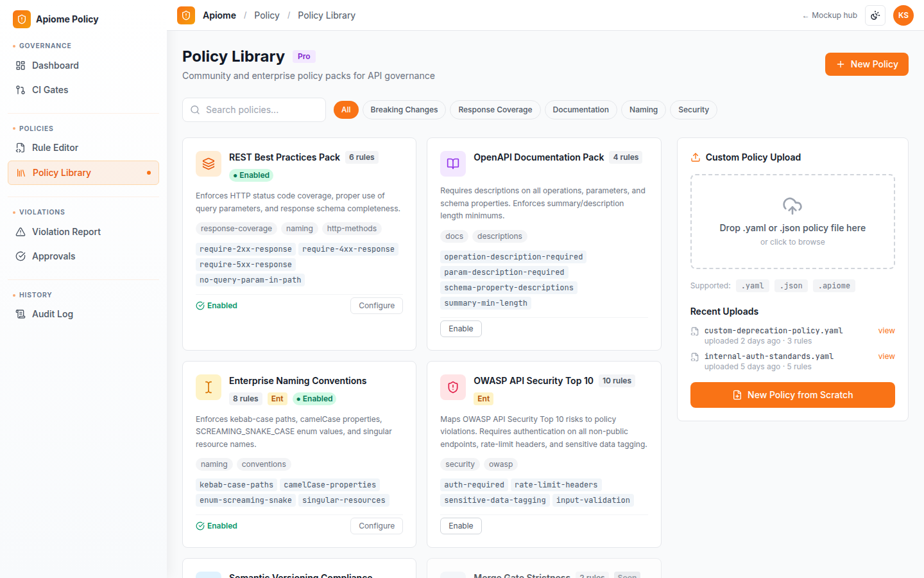Click the .apiome supported format chip
The width and height of the screenshot is (924, 578).
point(834,286)
